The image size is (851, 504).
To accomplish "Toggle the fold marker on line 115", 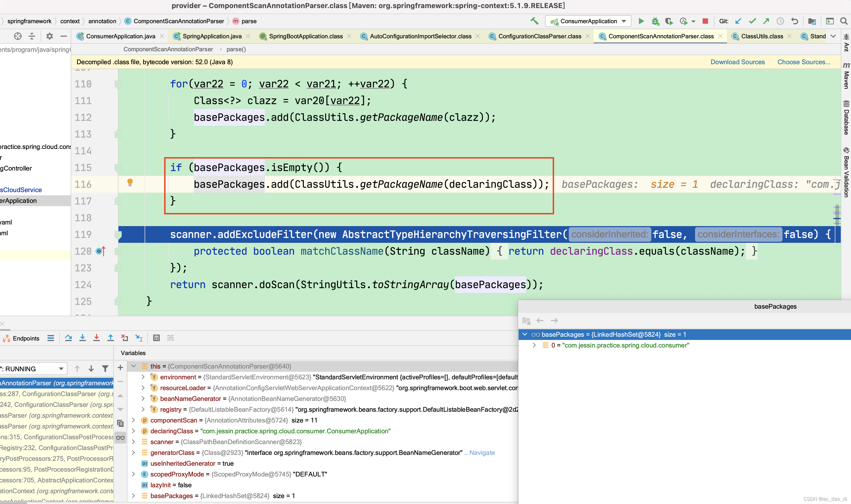I will (x=118, y=168).
